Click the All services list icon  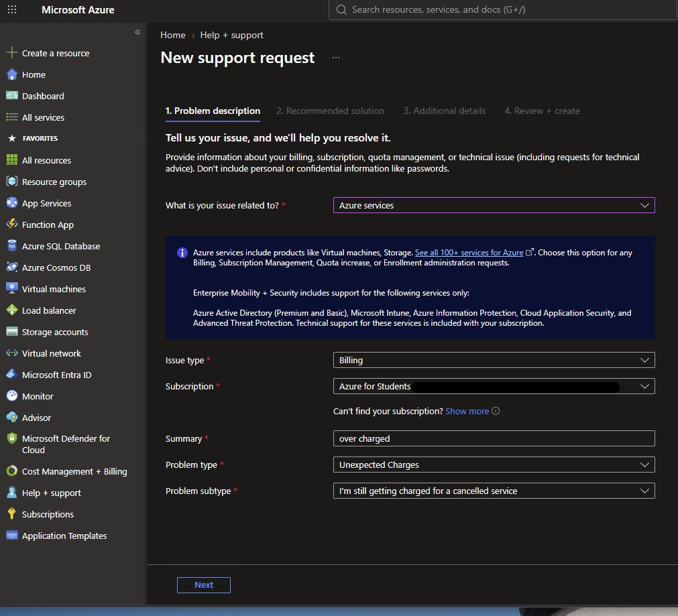12,117
